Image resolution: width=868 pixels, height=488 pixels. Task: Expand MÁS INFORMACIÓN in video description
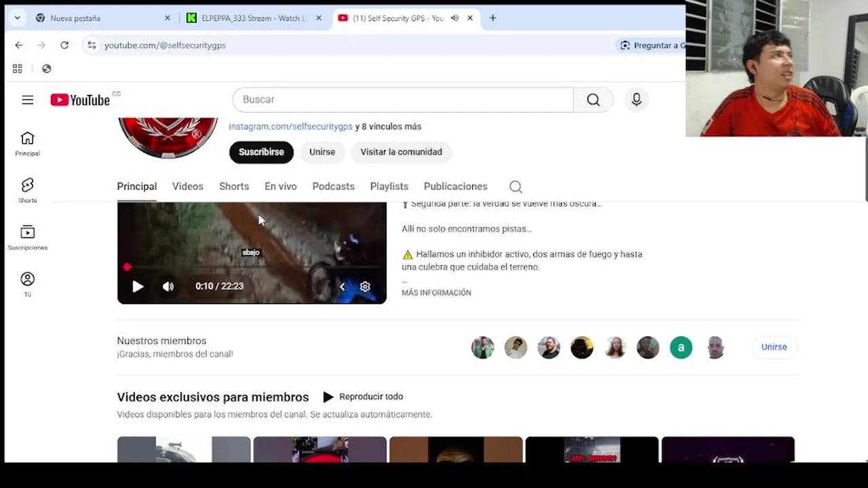[436, 293]
